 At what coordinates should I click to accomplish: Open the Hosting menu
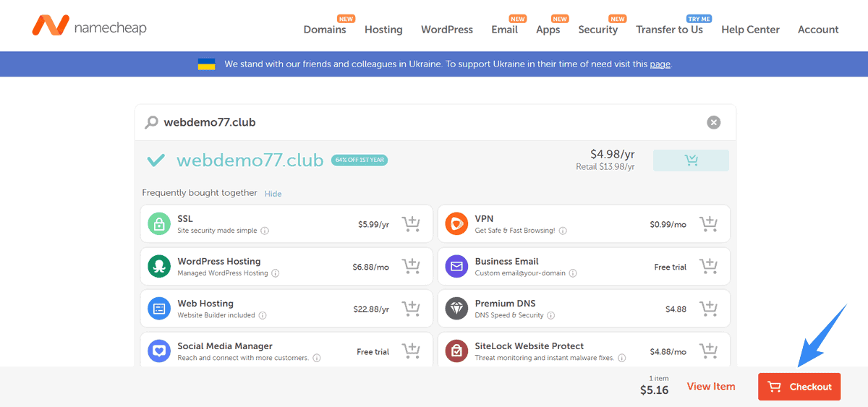tap(383, 30)
